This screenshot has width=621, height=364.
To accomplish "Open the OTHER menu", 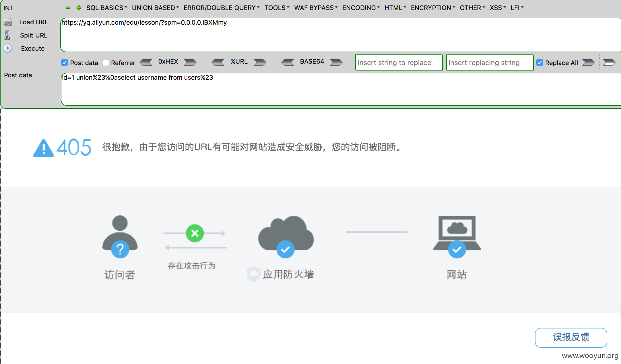I will [x=472, y=8].
